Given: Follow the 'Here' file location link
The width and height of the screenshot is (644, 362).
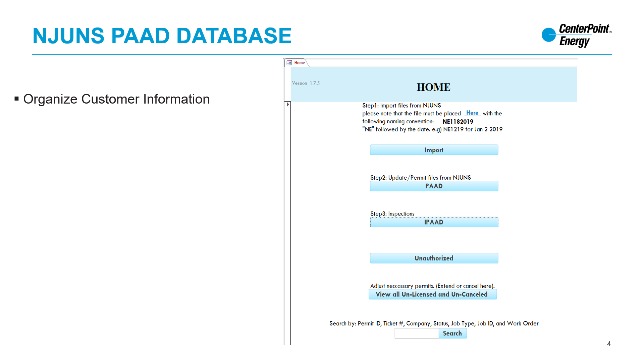Looking at the screenshot, I should click(472, 113).
